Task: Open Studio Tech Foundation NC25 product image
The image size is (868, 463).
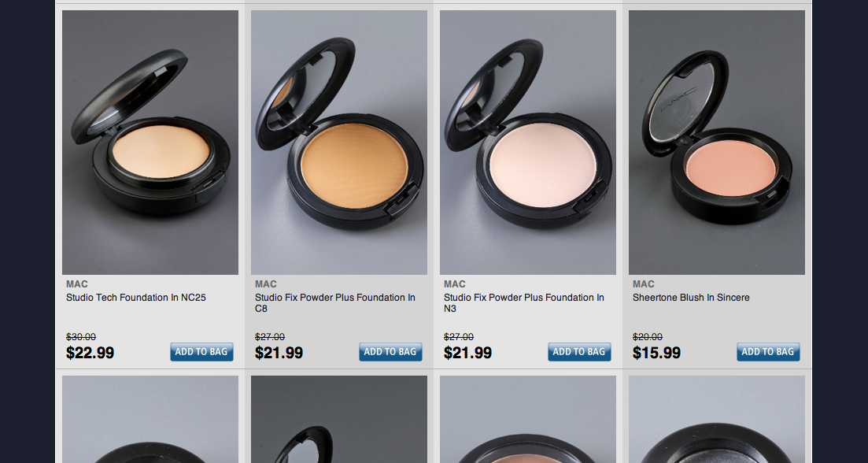Action: click(150, 143)
